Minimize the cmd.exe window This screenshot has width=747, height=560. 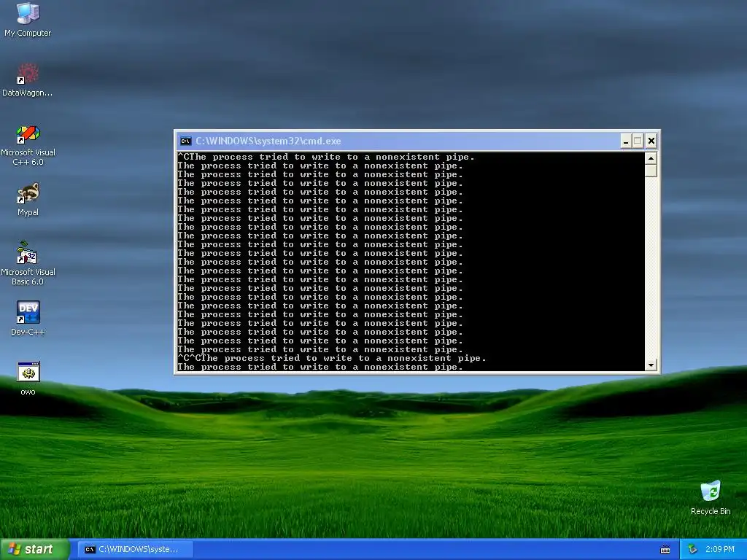pyautogui.click(x=625, y=141)
